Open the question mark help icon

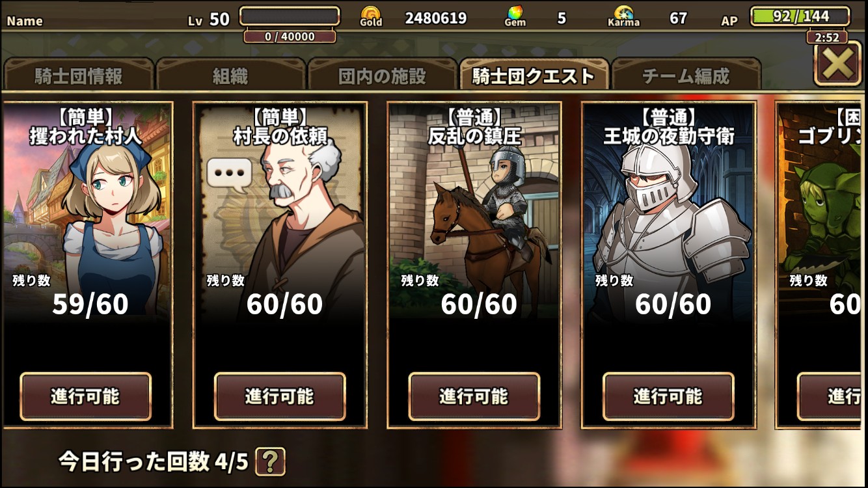pos(270,461)
